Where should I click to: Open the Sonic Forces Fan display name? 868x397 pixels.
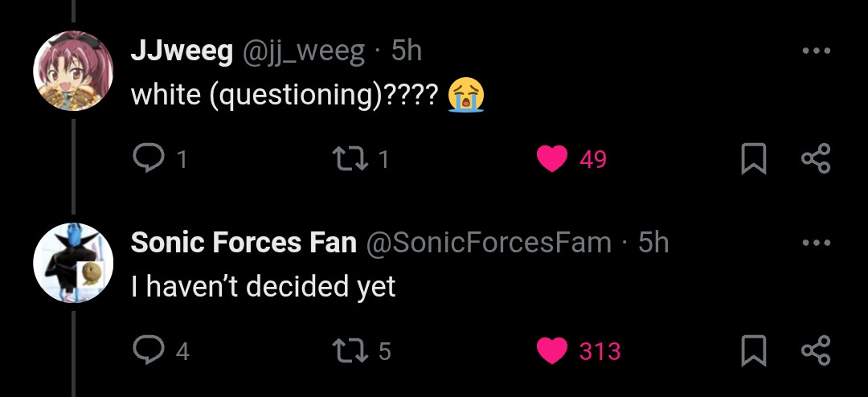[x=244, y=243]
